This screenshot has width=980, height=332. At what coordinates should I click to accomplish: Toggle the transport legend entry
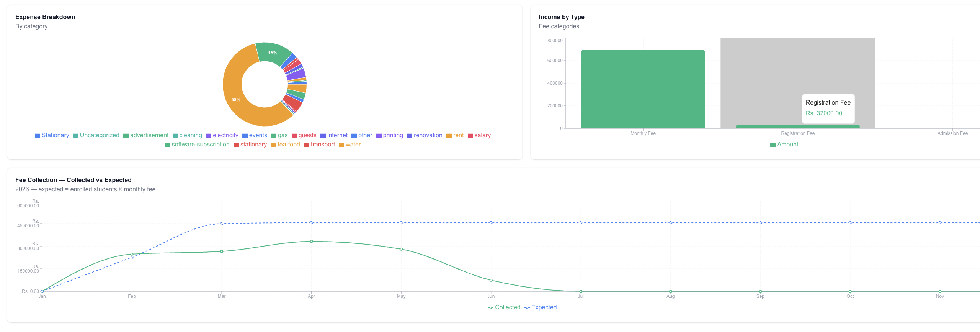coord(319,145)
